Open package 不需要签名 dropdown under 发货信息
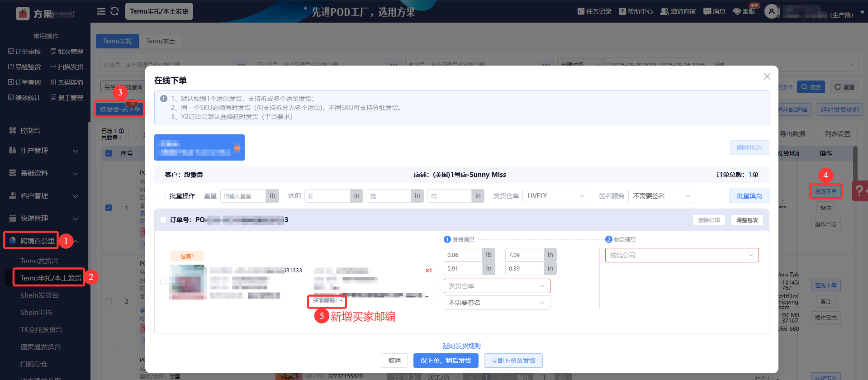 [497, 303]
